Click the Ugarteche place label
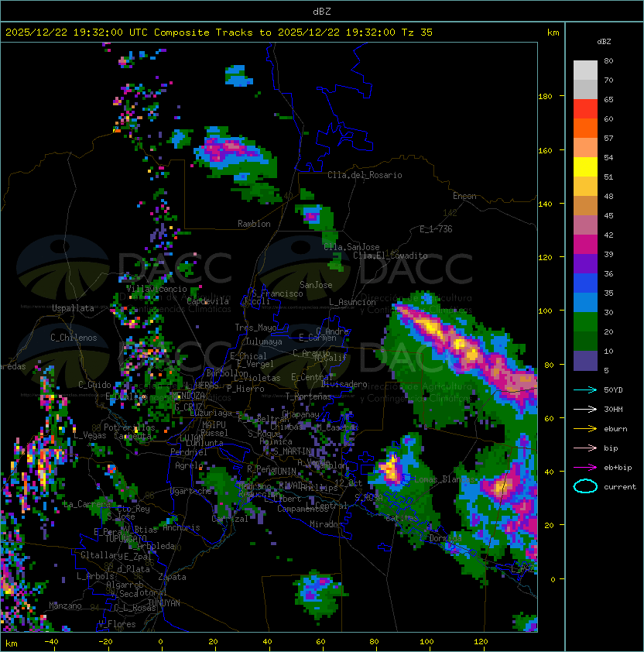This screenshot has height=652, width=644. tap(191, 491)
